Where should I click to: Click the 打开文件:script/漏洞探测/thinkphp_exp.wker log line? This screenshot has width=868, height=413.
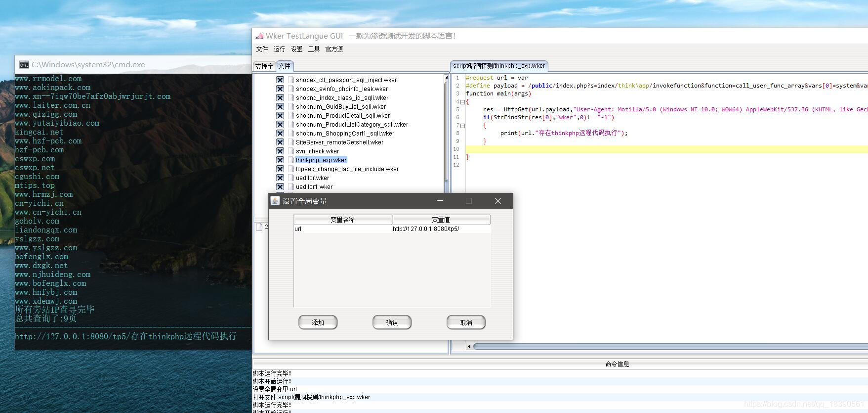click(311, 397)
